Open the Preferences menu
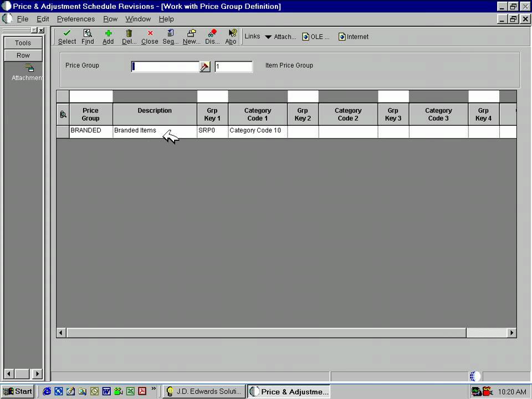 tap(76, 19)
